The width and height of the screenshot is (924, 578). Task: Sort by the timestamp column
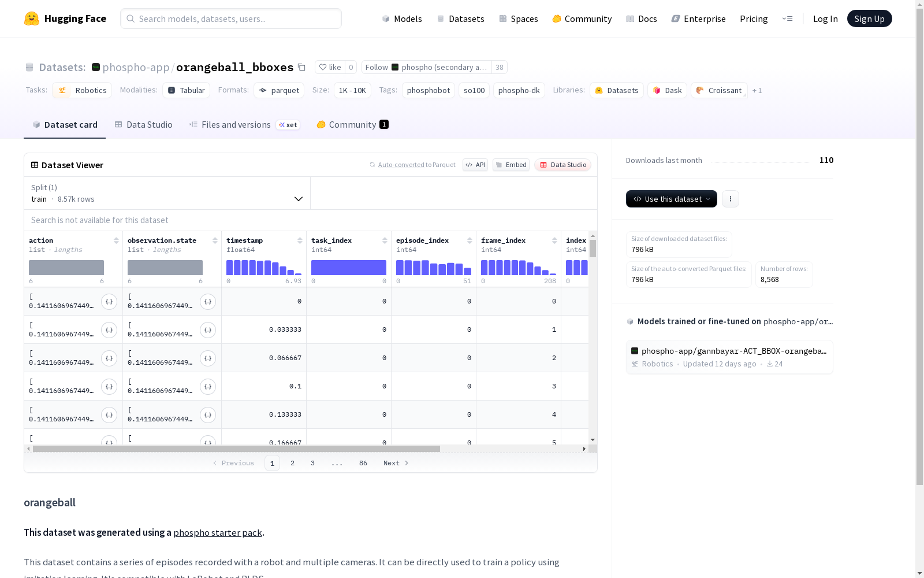(300, 240)
